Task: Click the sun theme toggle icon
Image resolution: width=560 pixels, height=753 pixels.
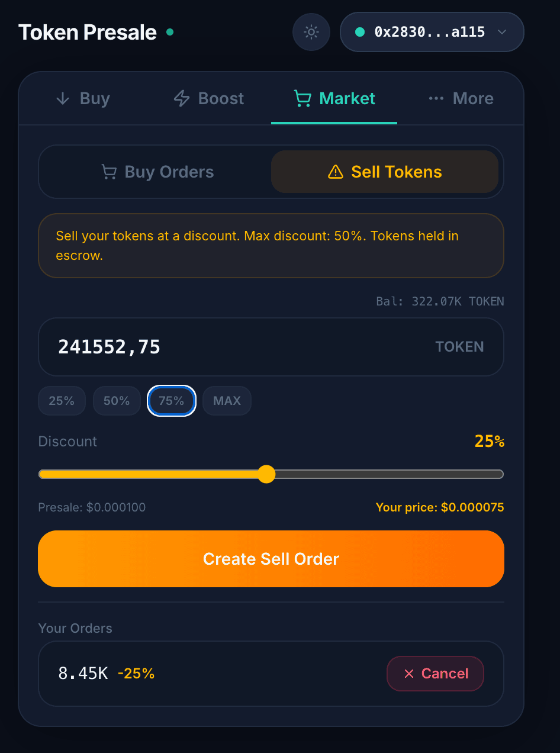Action: pyautogui.click(x=311, y=32)
